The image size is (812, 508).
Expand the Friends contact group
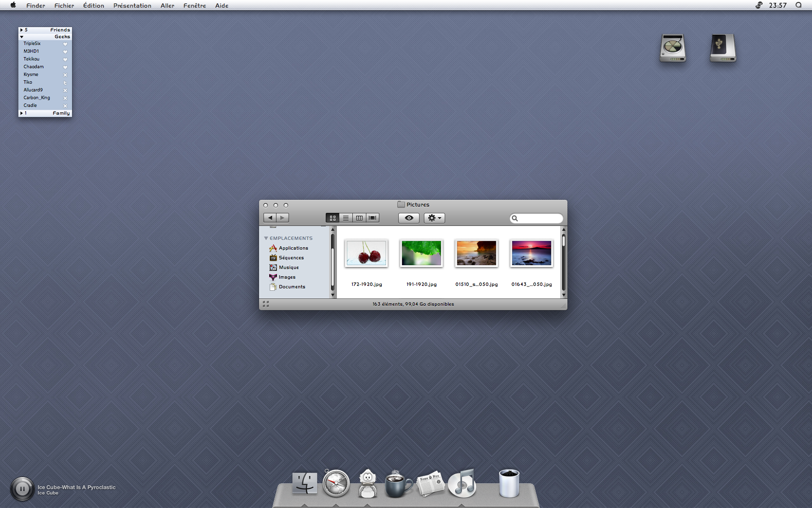(x=21, y=30)
